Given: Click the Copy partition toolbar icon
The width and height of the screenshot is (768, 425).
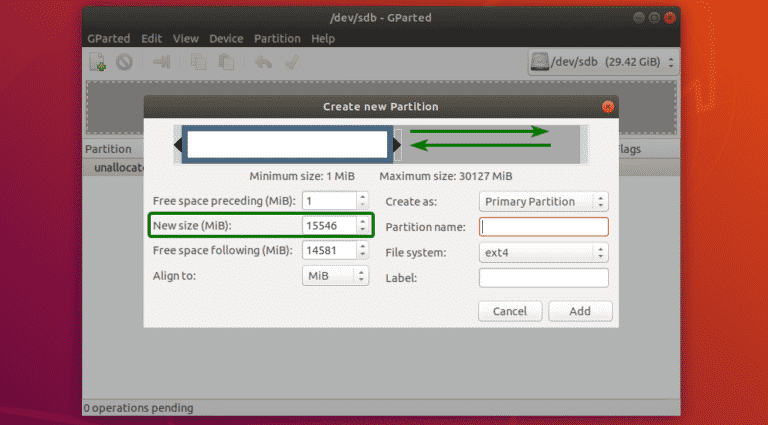Looking at the screenshot, I should click(198, 62).
